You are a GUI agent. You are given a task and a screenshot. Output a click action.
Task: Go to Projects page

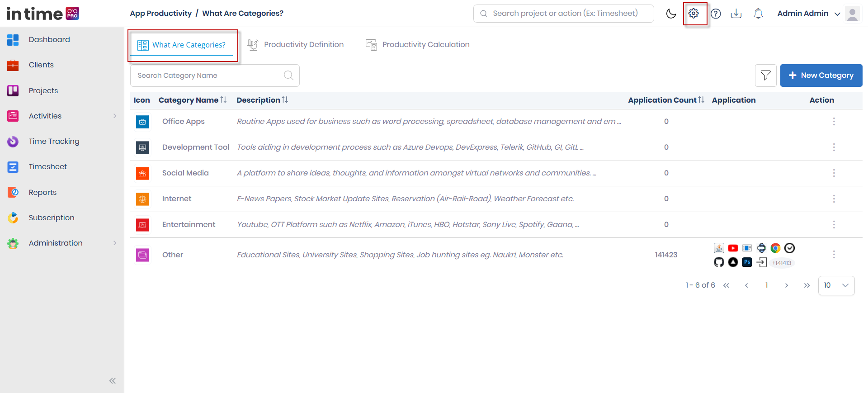pyautogui.click(x=43, y=90)
